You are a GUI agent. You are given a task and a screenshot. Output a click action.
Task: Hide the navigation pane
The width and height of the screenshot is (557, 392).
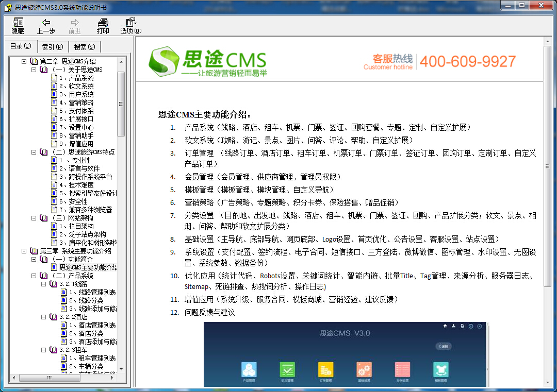[x=17, y=25]
